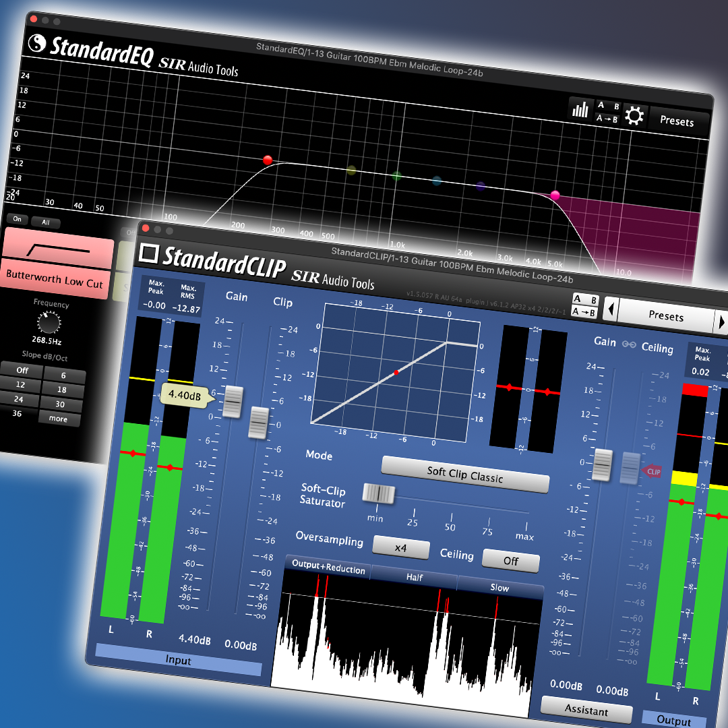Viewport: 728px width, 728px height.
Task: Select the green EQ band node
Action: pos(396,176)
